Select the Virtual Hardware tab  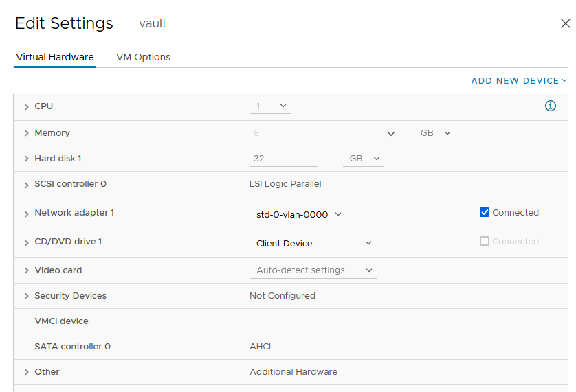click(55, 57)
